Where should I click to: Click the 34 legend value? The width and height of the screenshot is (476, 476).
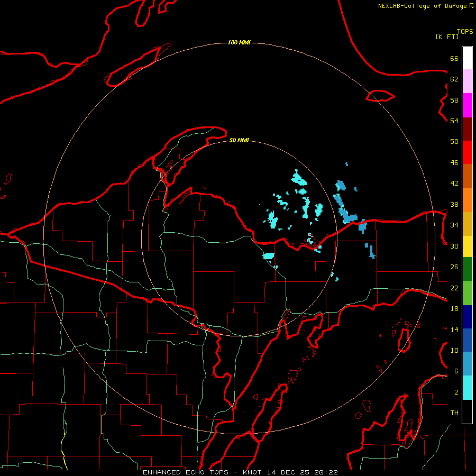[x=454, y=225]
